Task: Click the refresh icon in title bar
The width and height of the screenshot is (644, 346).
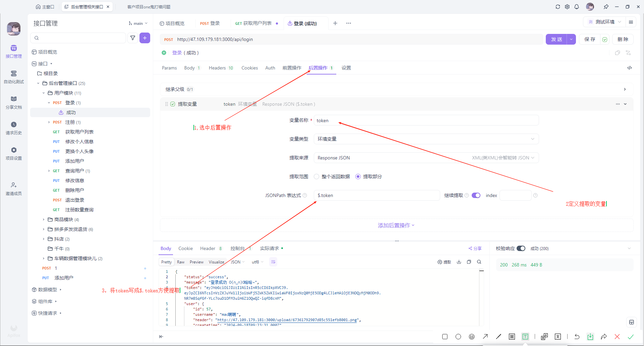Action: tap(558, 7)
